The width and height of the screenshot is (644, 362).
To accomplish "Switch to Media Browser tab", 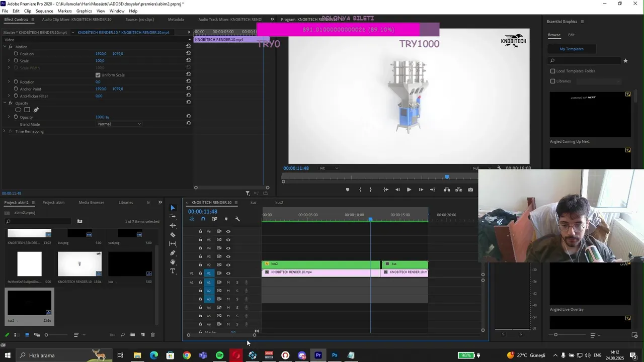I will point(91,202).
